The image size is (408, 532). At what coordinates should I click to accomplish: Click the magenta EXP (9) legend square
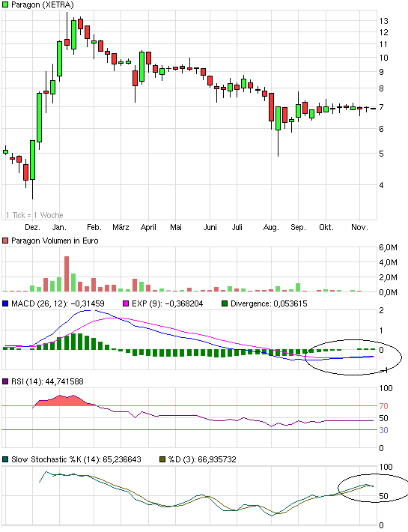[x=126, y=303]
